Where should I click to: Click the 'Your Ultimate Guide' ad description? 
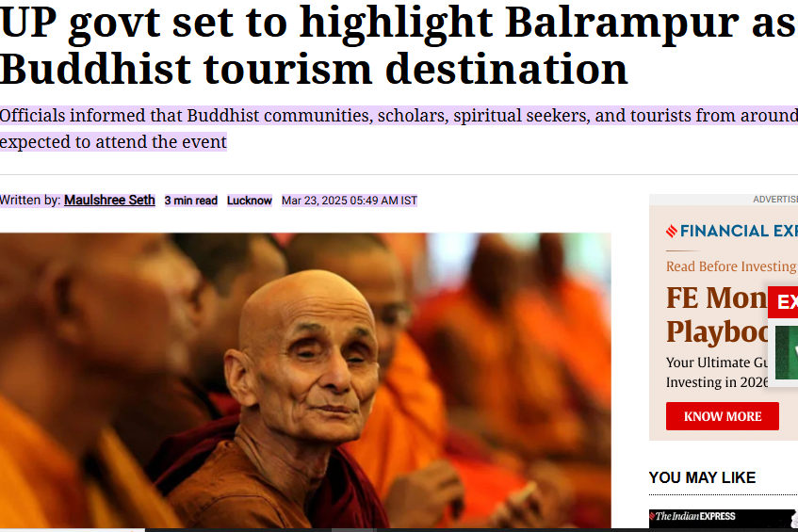[x=717, y=372]
